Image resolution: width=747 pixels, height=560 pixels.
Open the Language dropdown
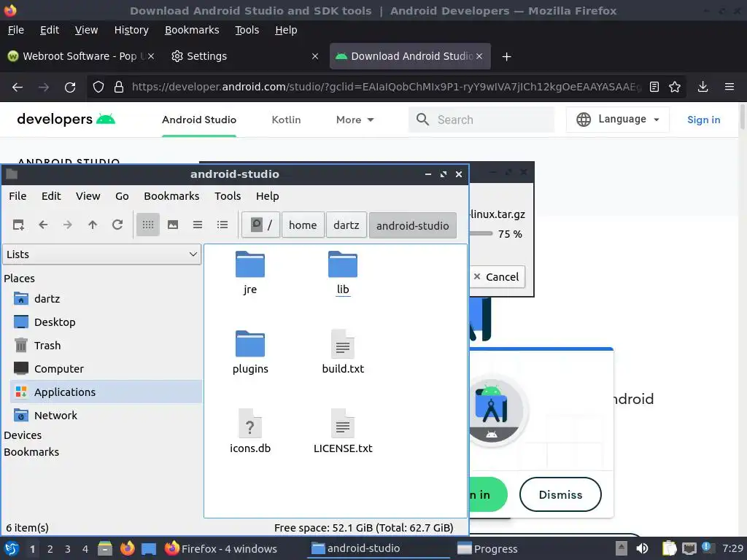pos(617,120)
